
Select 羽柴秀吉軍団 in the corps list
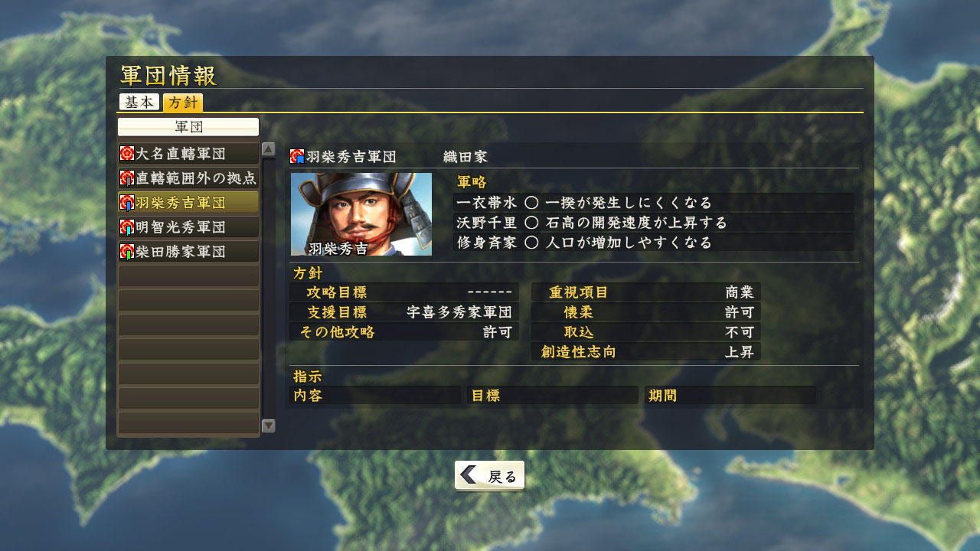(x=188, y=203)
